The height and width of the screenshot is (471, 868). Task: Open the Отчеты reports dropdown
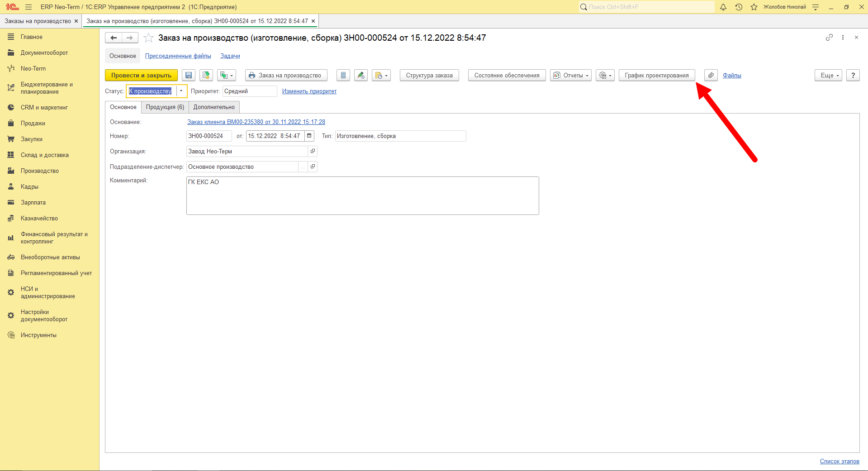click(571, 76)
